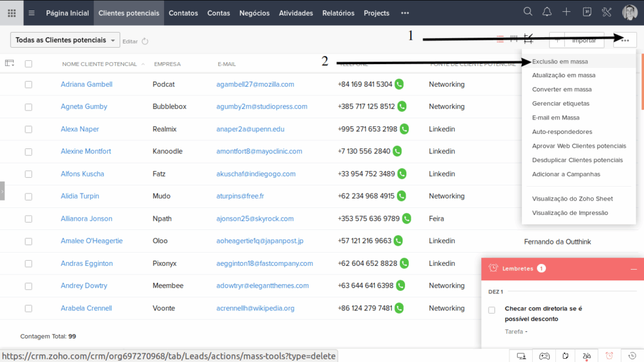
Task: Open recent items clock icon
Action: tap(632, 356)
